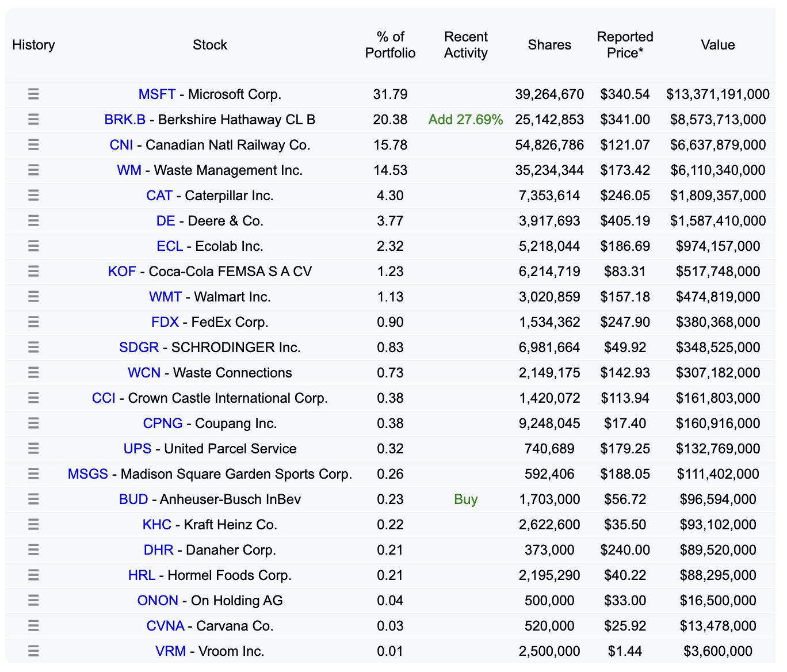Open history icon for Danaher Corp.
Image resolution: width=787 pixels, height=672 pixels.
pos(33,550)
